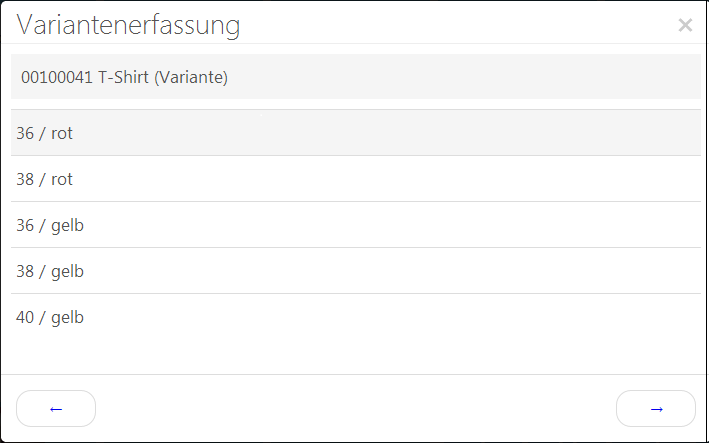Click the T-Shirt article number 00100041
This screenshot has height=443, width=709.
click(56, 77)
